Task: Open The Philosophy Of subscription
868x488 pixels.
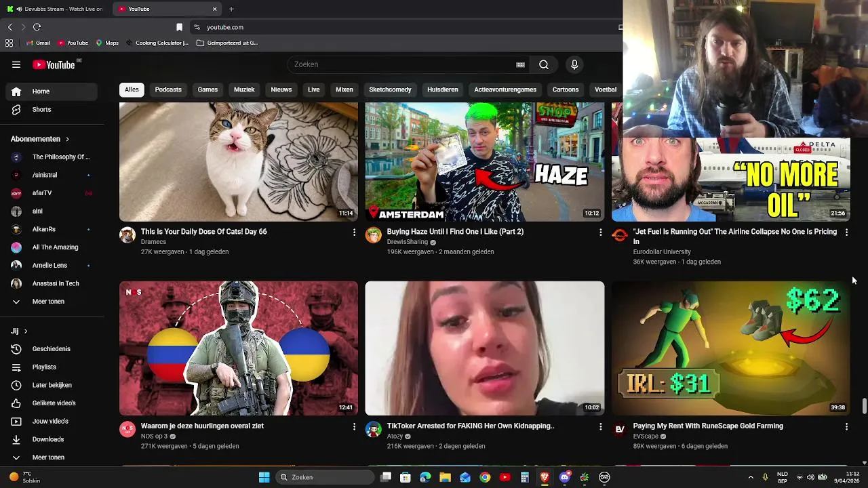Action: coord(52,157)
